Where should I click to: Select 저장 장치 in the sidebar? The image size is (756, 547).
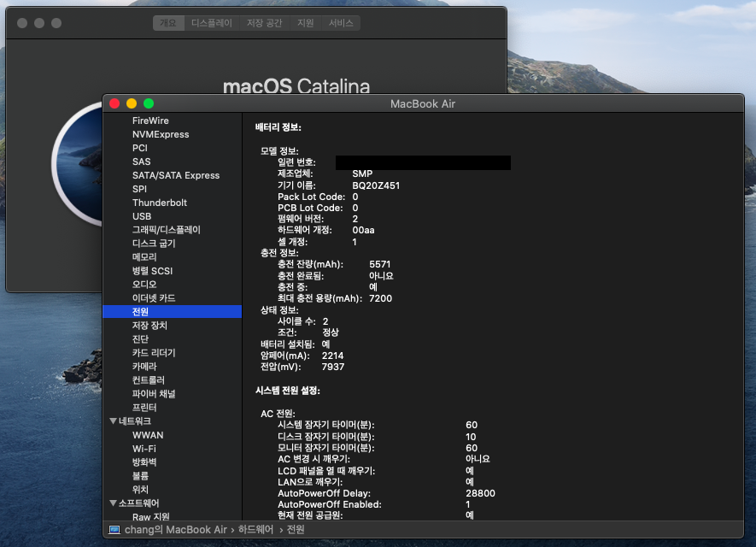pyautogui.click(x=149, y=326)
